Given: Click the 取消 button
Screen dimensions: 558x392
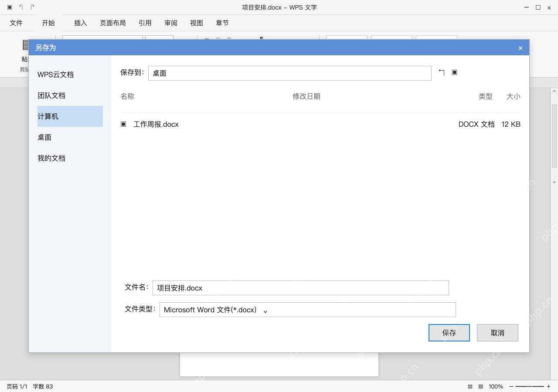Looking at the screenshot, I should pyautogui.click(x=497, y=333).
